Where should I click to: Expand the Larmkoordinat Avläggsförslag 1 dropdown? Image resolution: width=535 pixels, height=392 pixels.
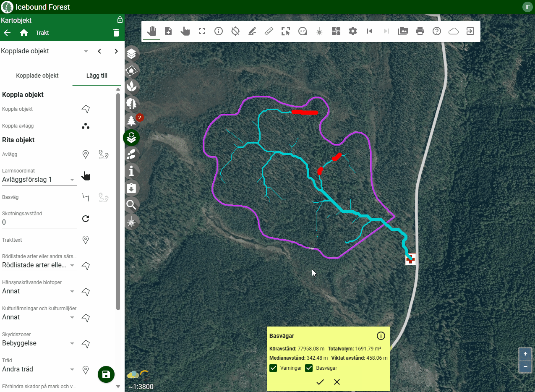click(73, 180)
